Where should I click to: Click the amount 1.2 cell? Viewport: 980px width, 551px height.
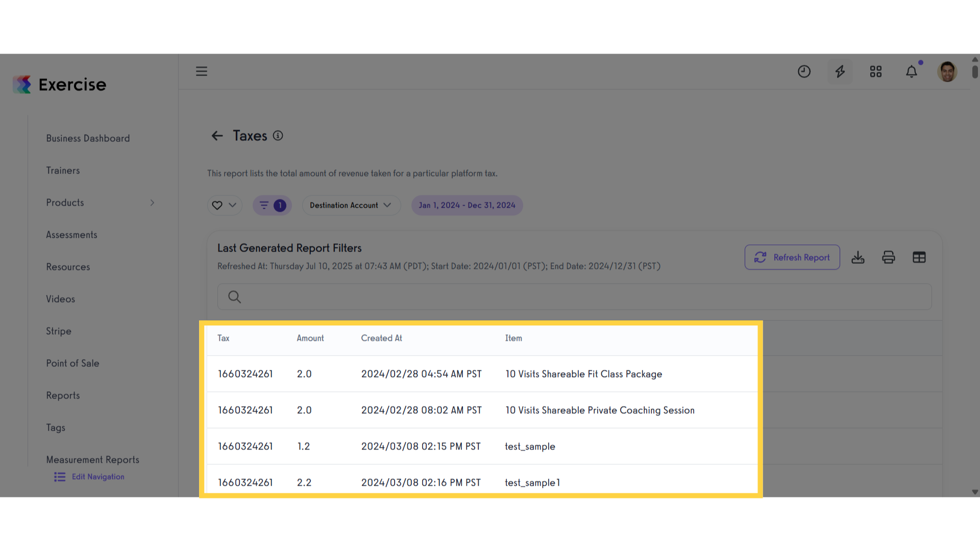pyautogui.click(x=304, y=446)
